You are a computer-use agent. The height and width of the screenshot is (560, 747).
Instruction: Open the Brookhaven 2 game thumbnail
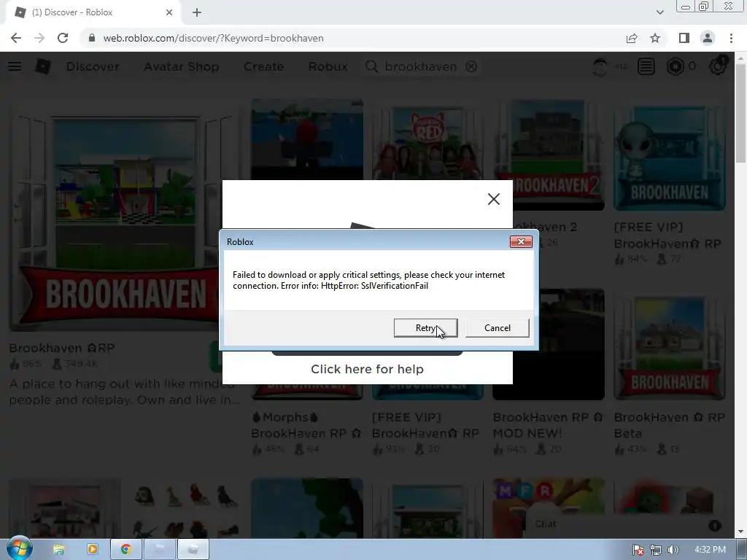[x=549, y=155]
